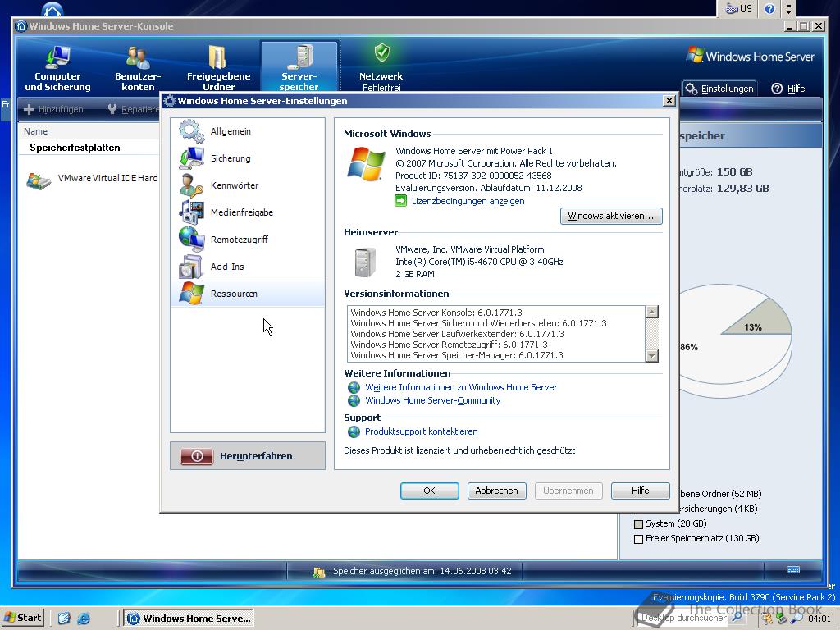Open Benutzerkonten tab in console
Viewport: 840px width, 630px height.
tap(138, 67)
